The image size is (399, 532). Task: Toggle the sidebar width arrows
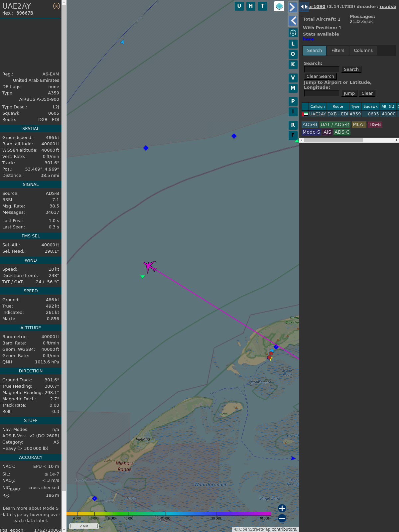click(x=304, y=7)
